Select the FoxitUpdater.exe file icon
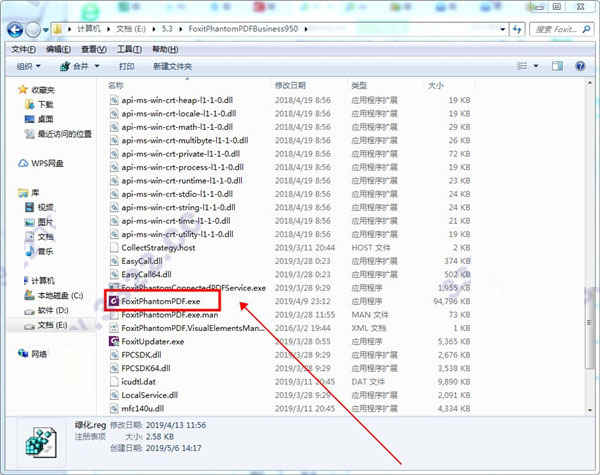600x475 pixels. (114, 341)
